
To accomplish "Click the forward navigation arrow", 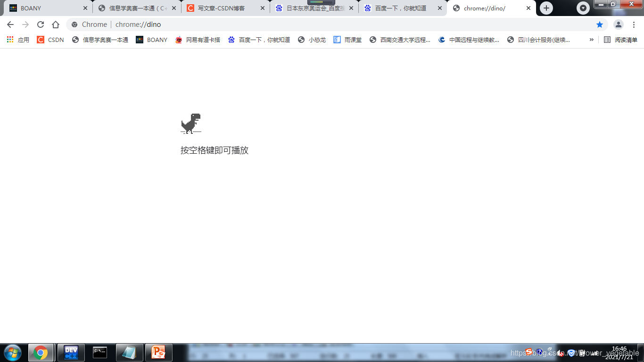I will click(x=25, y=25).
